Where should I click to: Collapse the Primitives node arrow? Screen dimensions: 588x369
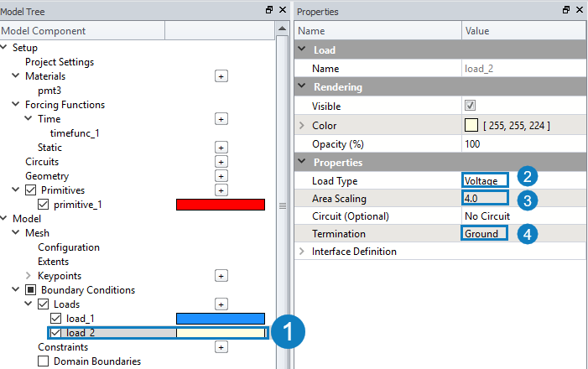tap(16, 190)
